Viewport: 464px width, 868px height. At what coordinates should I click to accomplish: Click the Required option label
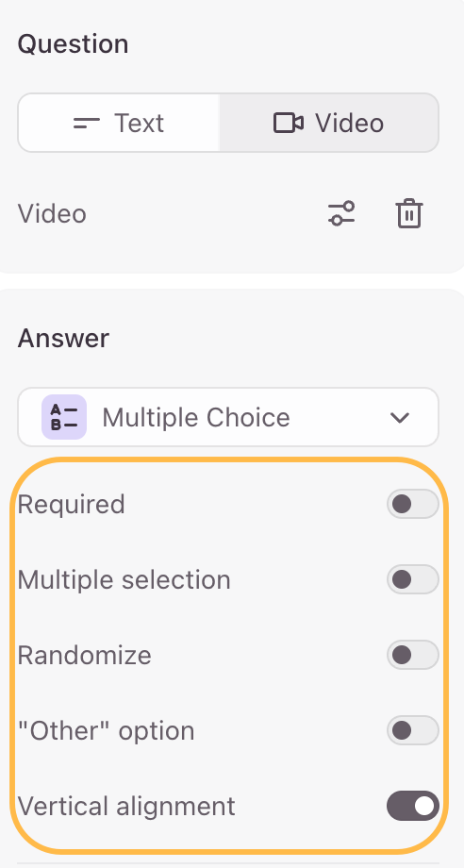tap(72, 505)
